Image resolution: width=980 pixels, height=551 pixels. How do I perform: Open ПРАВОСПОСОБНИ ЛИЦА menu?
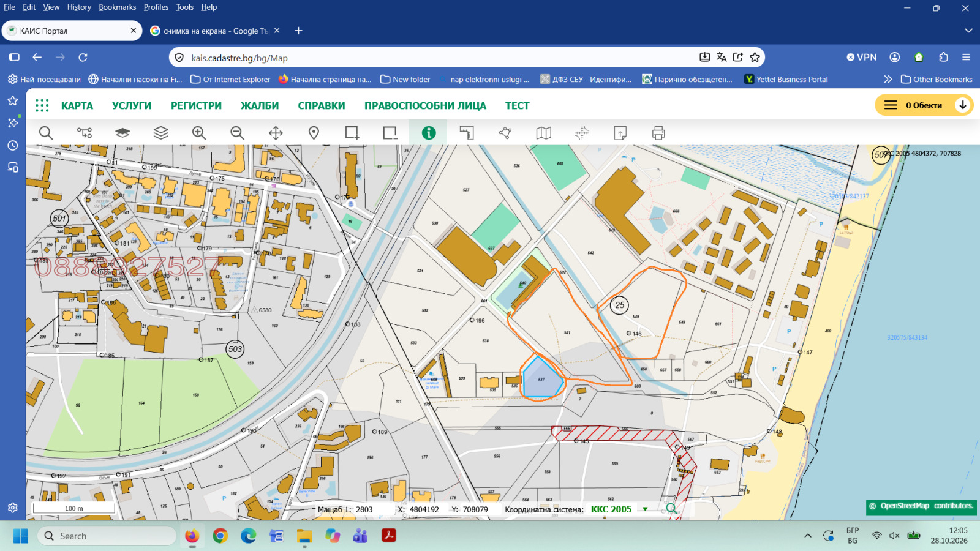[425, 105]
